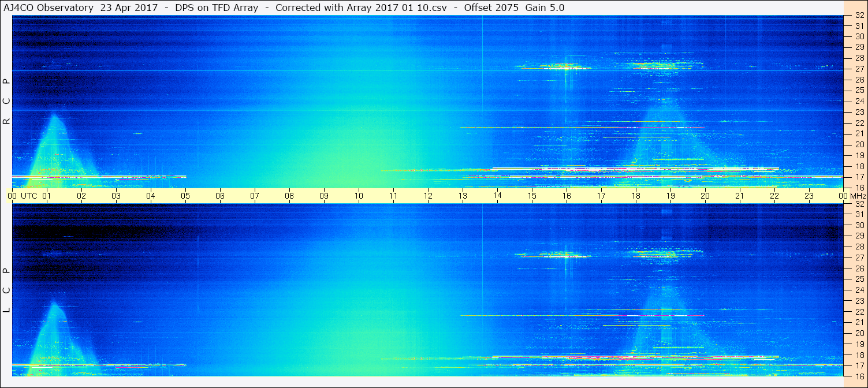Select hour 10 on the UTC time axis
The height and width of the screenshot is (388, 868).
[359, 196]
